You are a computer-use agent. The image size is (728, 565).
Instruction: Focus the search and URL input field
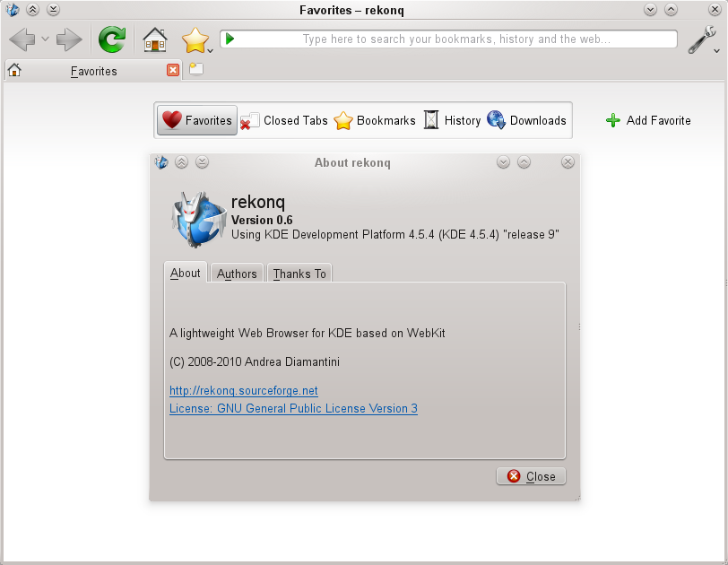pyautogui.click(x=448, y=39)
